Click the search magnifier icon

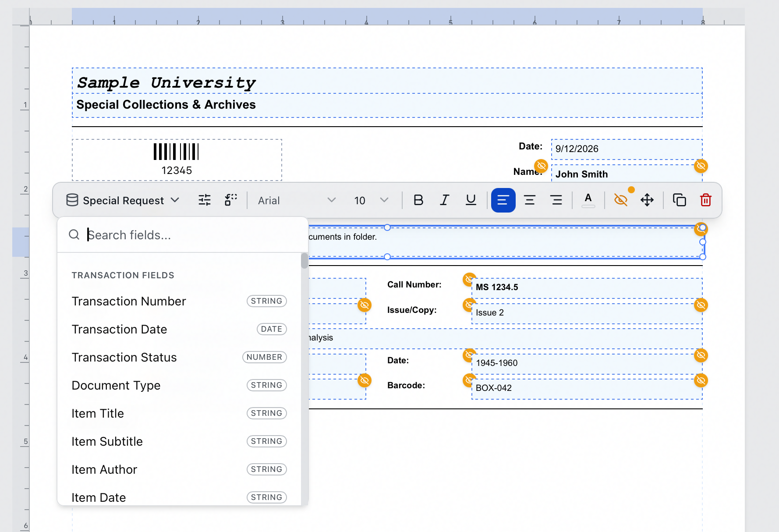tap(74, 235)
